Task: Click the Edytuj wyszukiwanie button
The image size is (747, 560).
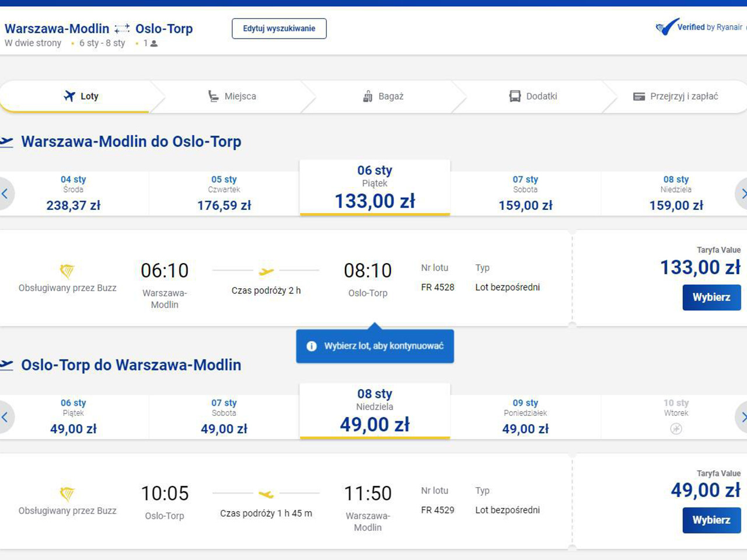Action: click(x=279, y=29)
